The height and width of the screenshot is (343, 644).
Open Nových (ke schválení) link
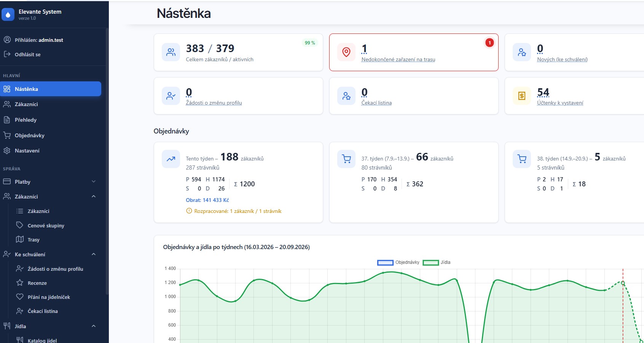pos(562,59)
